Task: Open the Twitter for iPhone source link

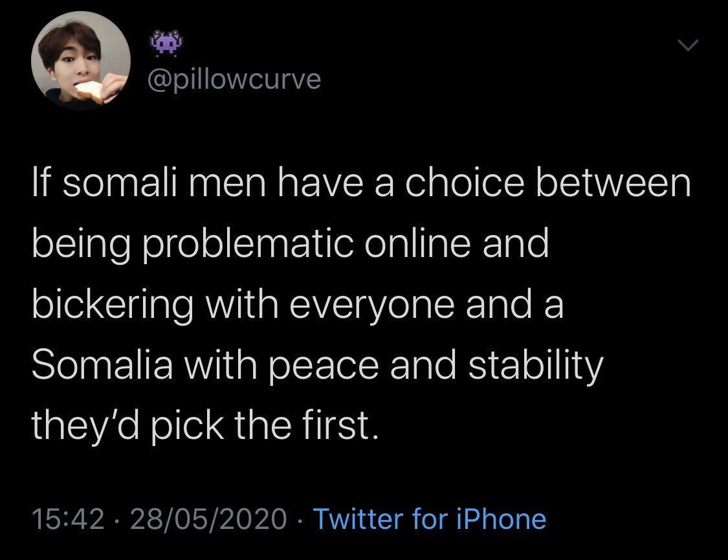Action: tap(430, 519)
